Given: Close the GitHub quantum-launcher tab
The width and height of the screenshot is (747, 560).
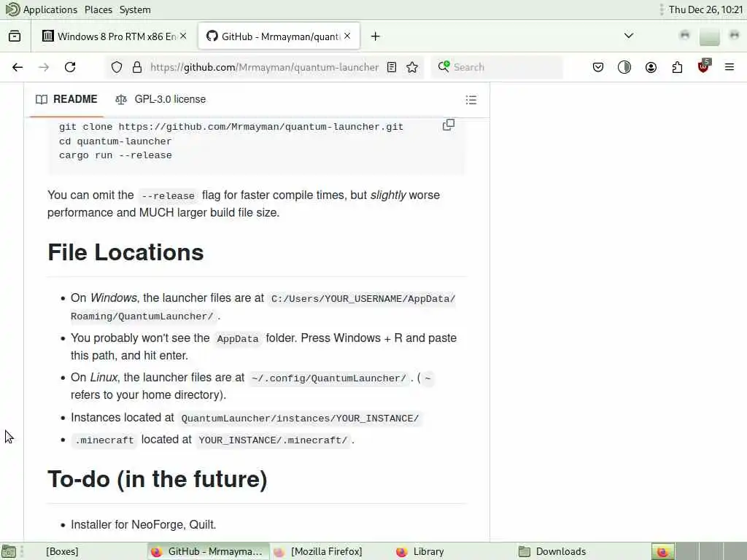Looking at the screenshot, I should click(x=347, y=36).
